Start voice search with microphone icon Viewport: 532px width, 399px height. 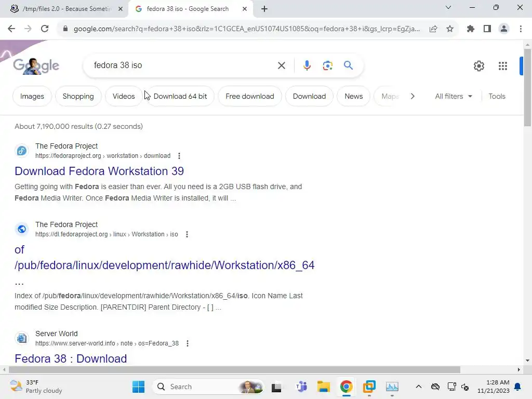[x=307, y=65]
